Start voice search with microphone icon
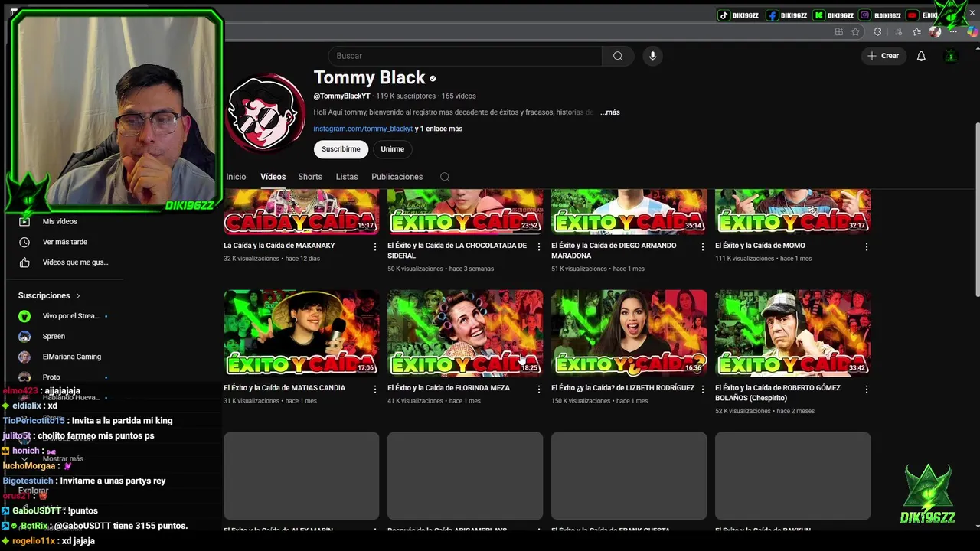This screenshot has width=980, height=551. tap(652, 56)
